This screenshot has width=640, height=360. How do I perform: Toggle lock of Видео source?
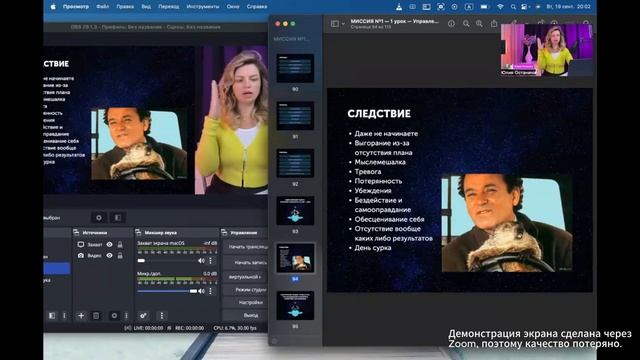120,256
